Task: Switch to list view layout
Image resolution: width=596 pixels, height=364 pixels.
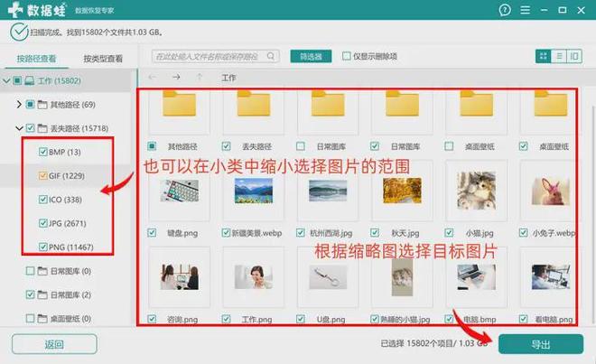Action: [559, 56]
